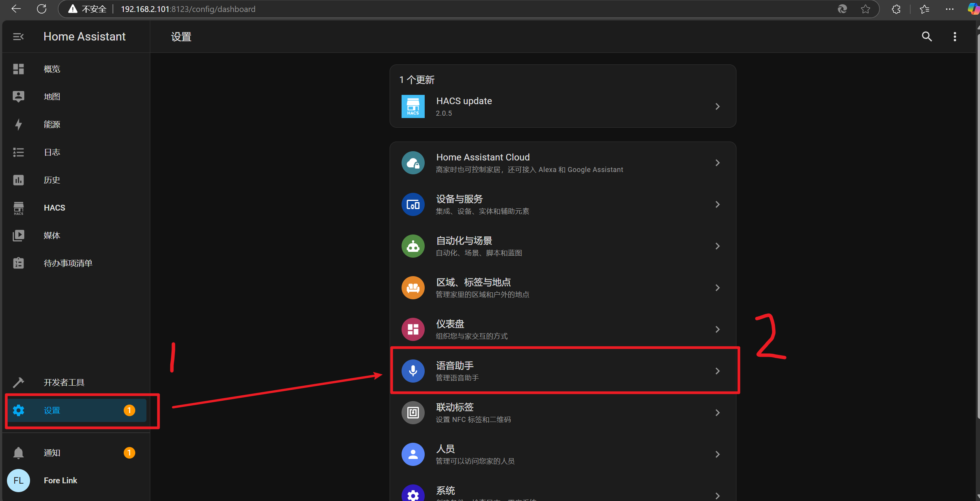The width and height of the screenshot is (980, 501).
Task: Open the 通知 notifications panel
Action: tap(52, 453)
